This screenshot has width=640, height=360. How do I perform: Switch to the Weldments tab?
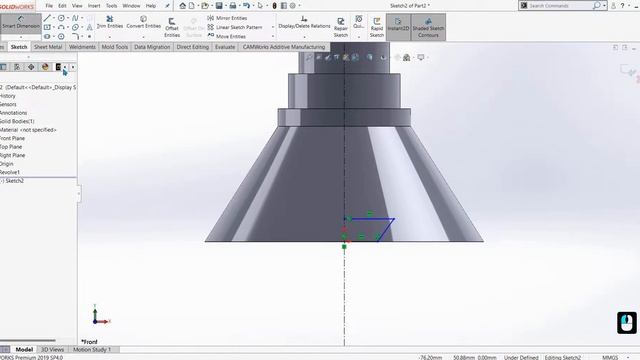(82, 47)
